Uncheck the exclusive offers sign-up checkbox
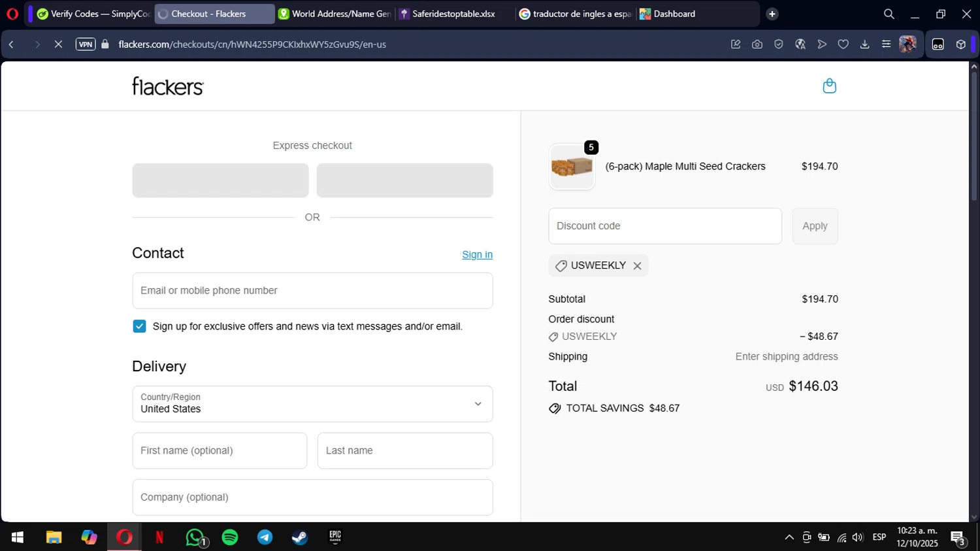Viewport: 980px width, 551px height. (139, 326)
